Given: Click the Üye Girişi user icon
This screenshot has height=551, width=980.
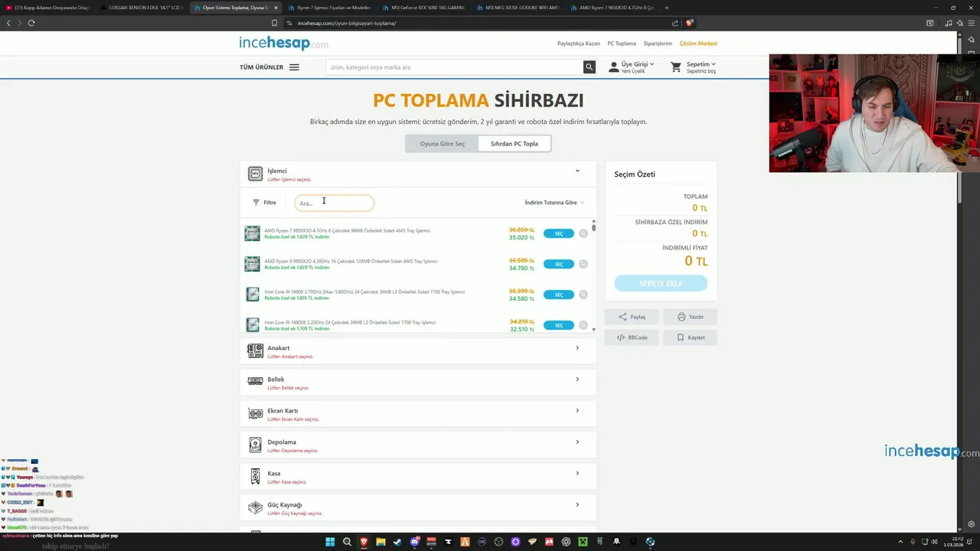Looking at the screenshot, I should 613,67.
